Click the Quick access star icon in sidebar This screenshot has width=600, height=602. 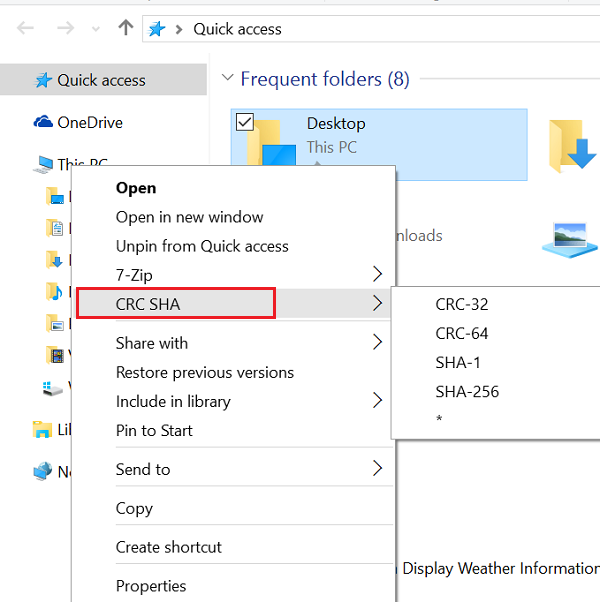pyautogui.click(x=43, y=80)
